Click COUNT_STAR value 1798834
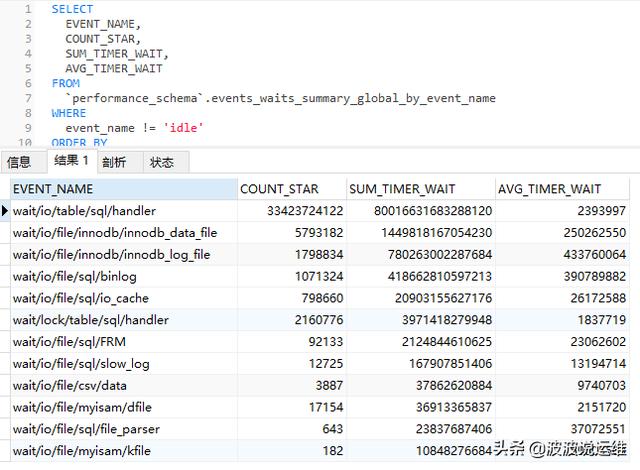Screen dimensions: 640x470 click(319, 255)
